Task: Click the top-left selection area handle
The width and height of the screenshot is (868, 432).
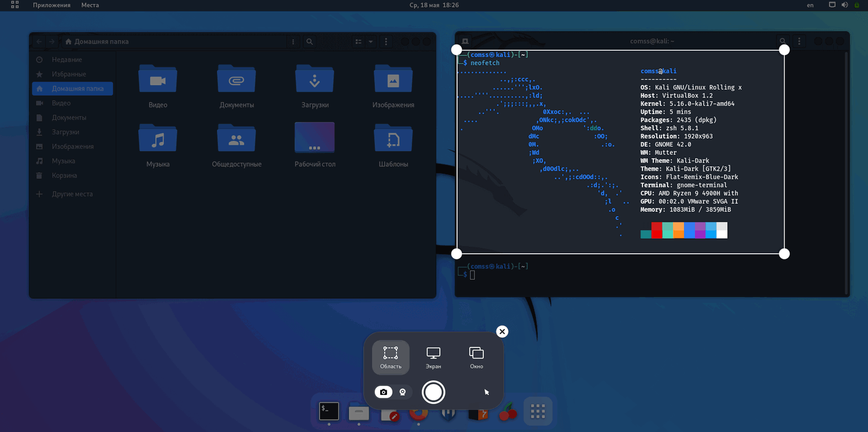Action: tap(457, 50)
